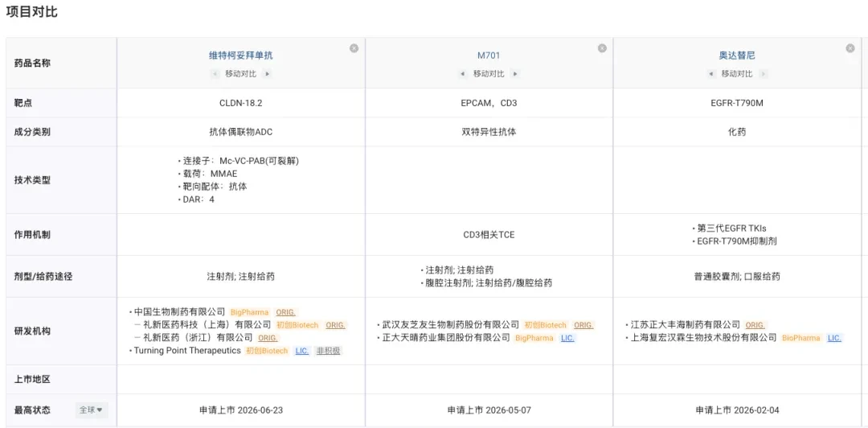
Task: Move 奥达替尼 column left using arrow
Action: point(710,74)
